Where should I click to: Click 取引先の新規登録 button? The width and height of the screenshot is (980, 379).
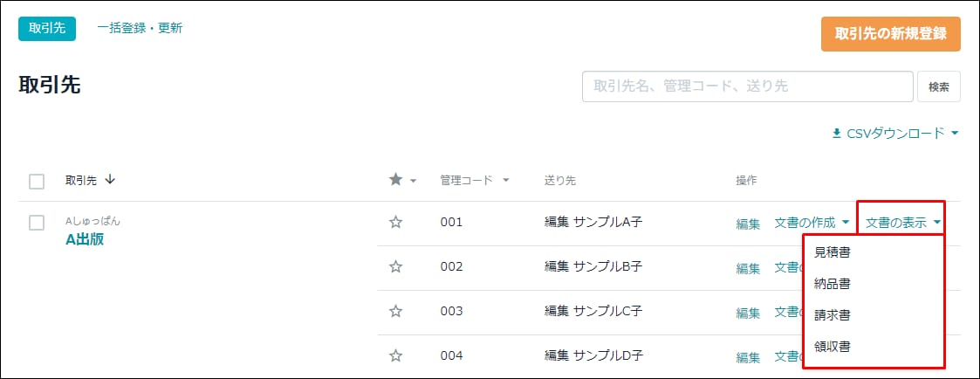[x=891, y=34]
